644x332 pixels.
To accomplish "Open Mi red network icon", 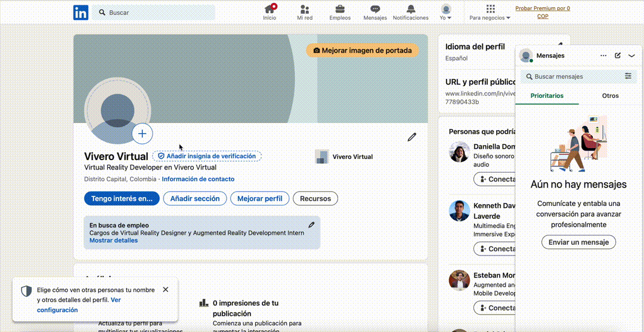I will (304, 13).
